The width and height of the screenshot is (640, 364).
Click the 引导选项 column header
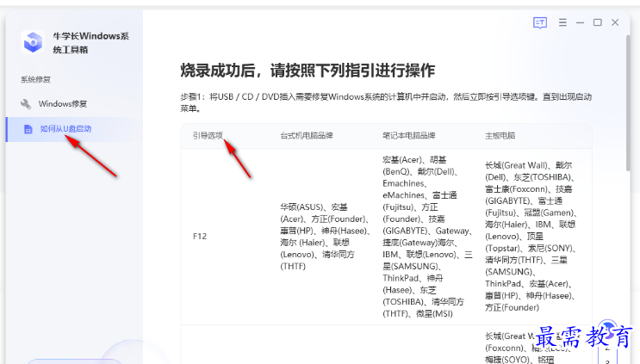point(208,135)
